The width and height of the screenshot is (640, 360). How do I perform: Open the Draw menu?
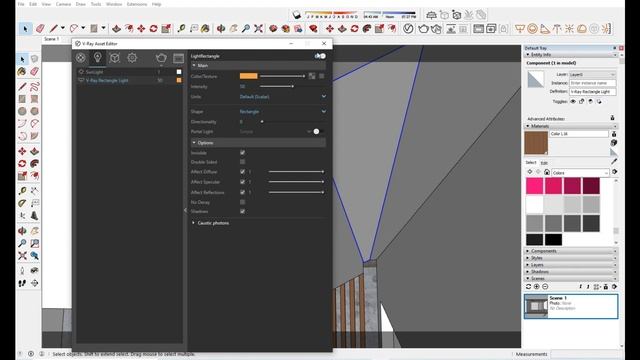[x=81, y=4]
